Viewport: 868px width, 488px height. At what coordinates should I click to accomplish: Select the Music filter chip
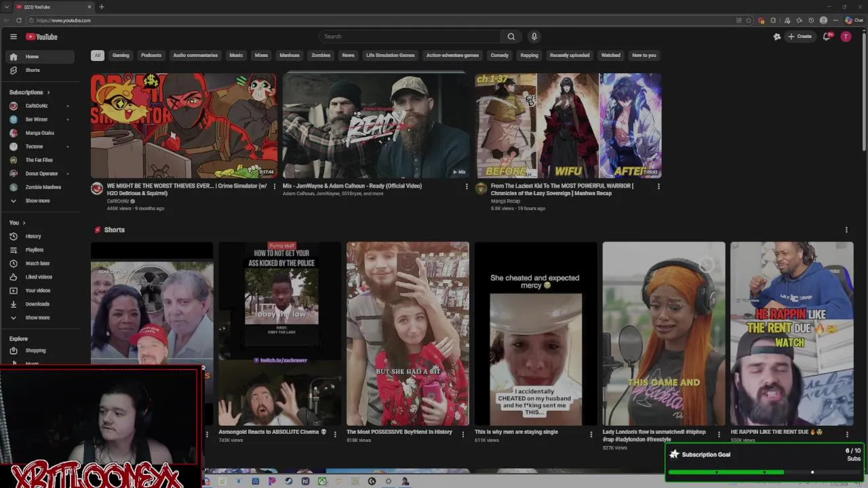coord(236,56)
